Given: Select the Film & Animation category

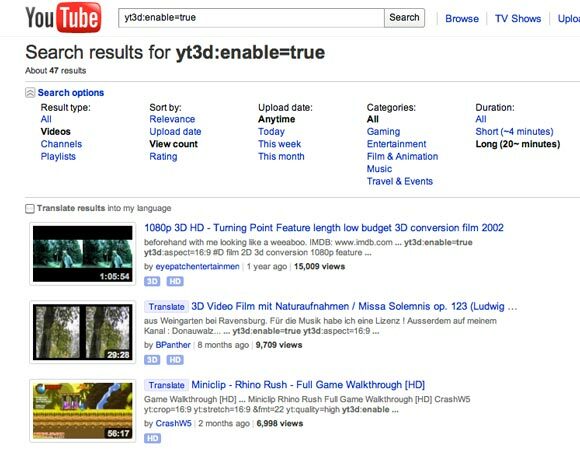Looking at the screenshot, I should click(x=402, y=157).
